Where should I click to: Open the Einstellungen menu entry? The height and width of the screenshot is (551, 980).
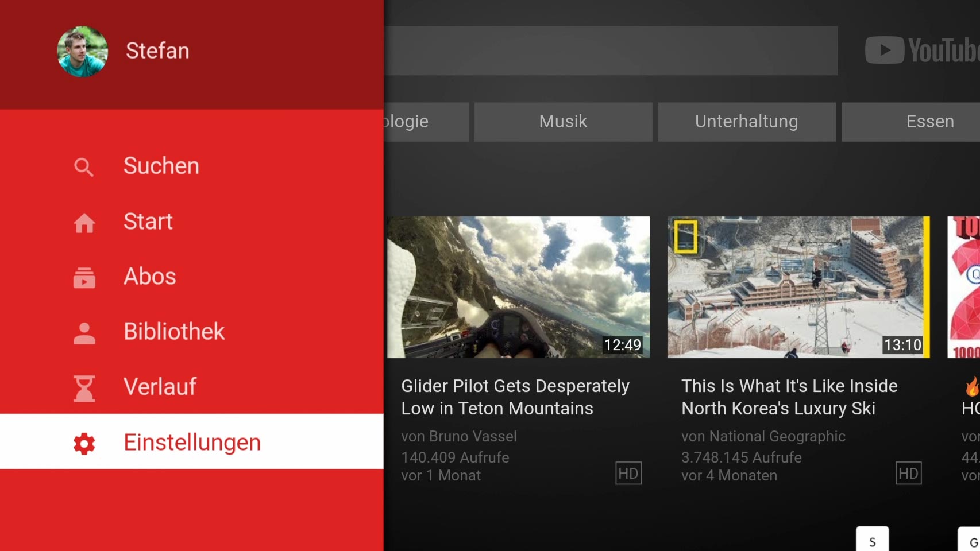192,442
